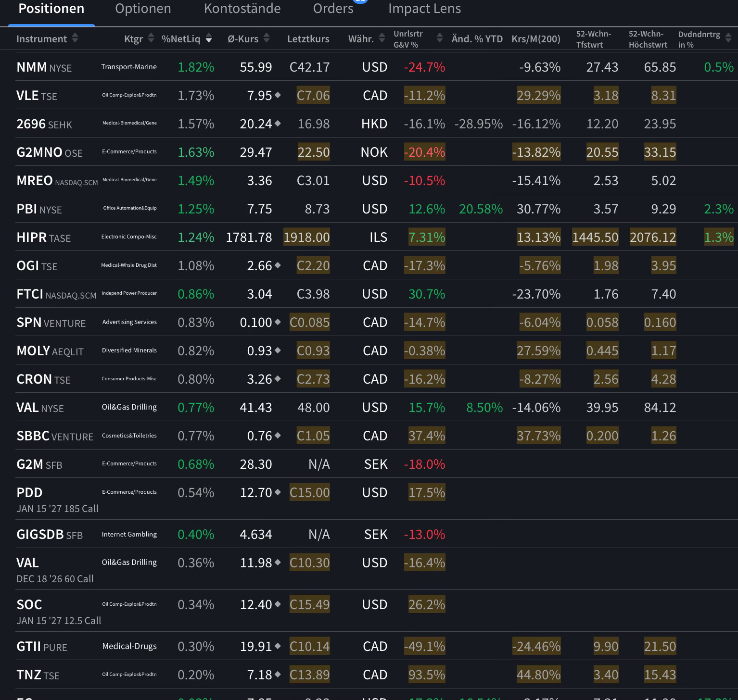
Task: Click the Änd. % YTD column header
Action: pos(477,39)
